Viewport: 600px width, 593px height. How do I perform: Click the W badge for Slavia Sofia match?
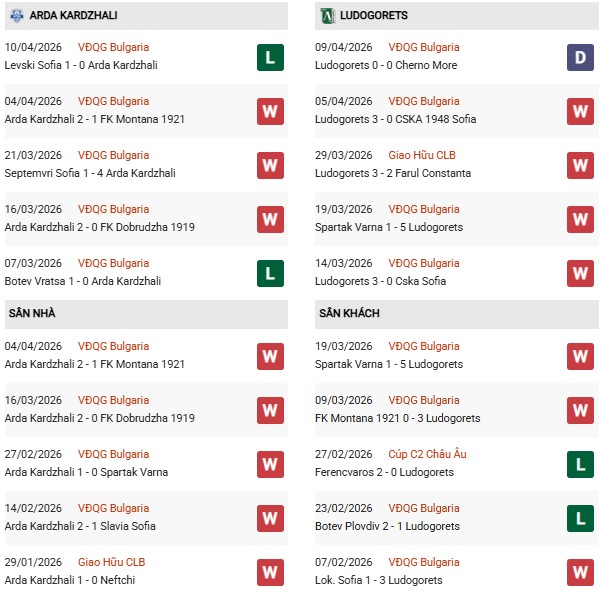click(x=269, y=518)
